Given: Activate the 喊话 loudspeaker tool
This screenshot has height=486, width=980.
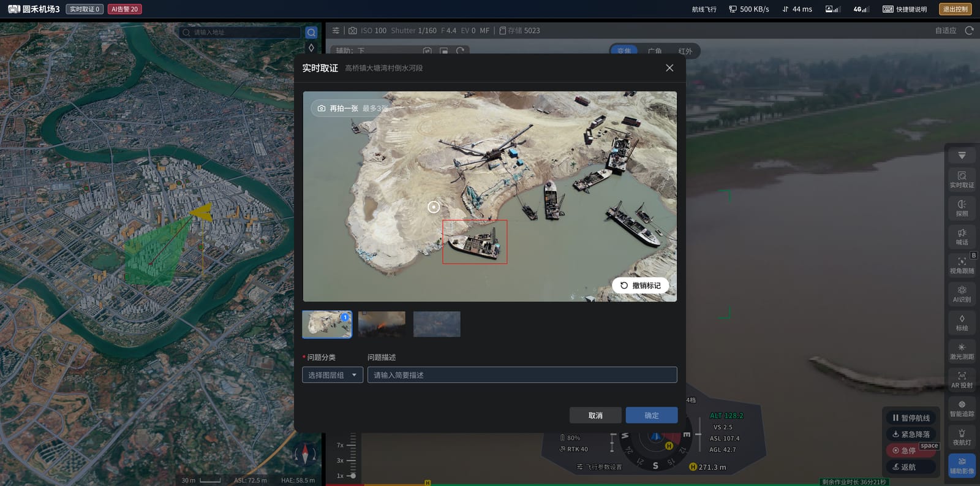Looking at the screenshot, I should [962, 237].
